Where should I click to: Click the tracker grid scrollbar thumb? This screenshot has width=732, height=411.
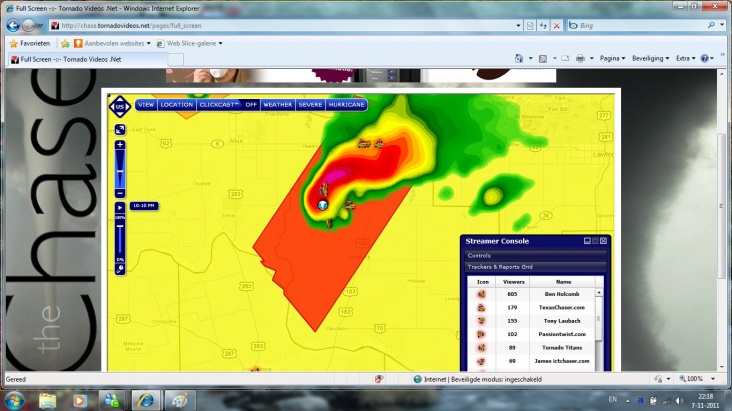tap(599, 319)
